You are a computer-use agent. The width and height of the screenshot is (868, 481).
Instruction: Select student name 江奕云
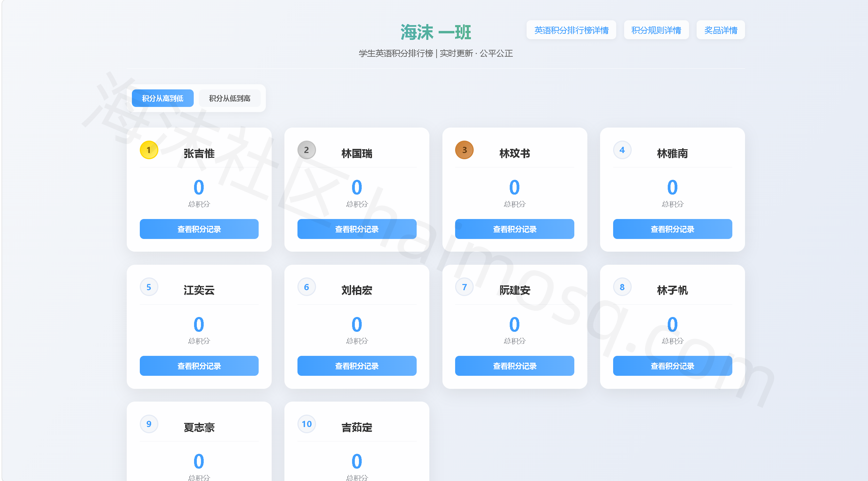point(199,290)
